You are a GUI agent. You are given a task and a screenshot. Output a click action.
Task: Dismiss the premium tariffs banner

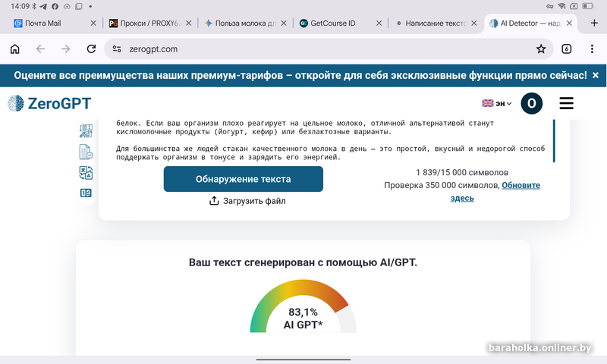point(596,75)
